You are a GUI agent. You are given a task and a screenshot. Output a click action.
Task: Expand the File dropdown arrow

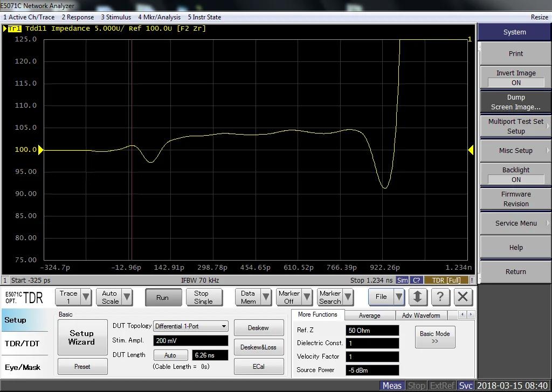tap(398, 297)
